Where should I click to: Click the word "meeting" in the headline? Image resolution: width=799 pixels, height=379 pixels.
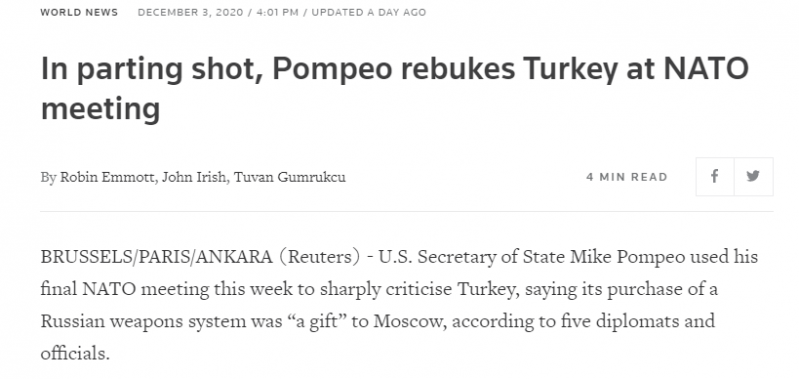click(x=100, y=110)
